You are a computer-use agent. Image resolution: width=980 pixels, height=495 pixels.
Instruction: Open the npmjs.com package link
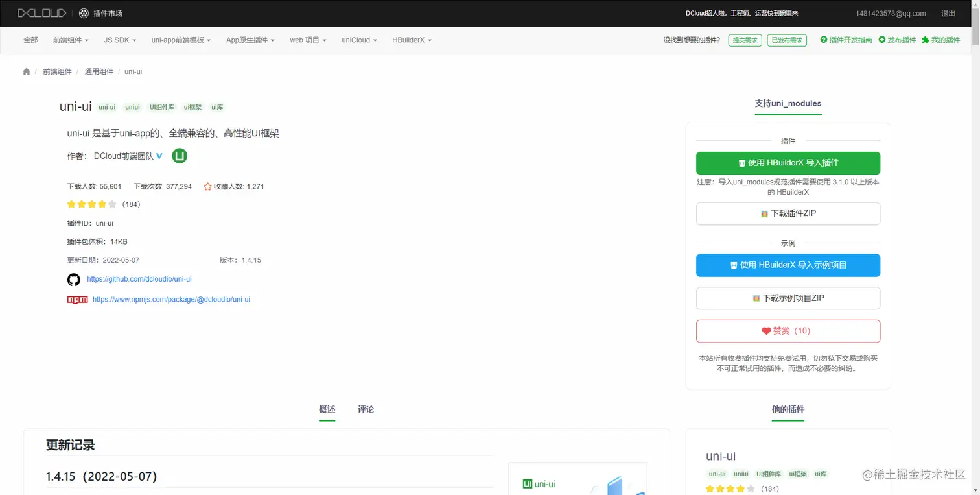171,300
